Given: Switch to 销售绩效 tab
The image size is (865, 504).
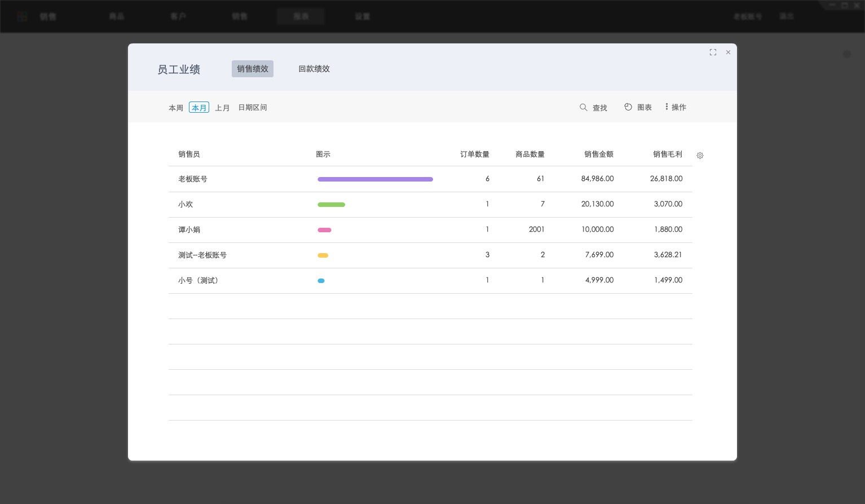Looking at the screenshot, I should click(252, 69).
